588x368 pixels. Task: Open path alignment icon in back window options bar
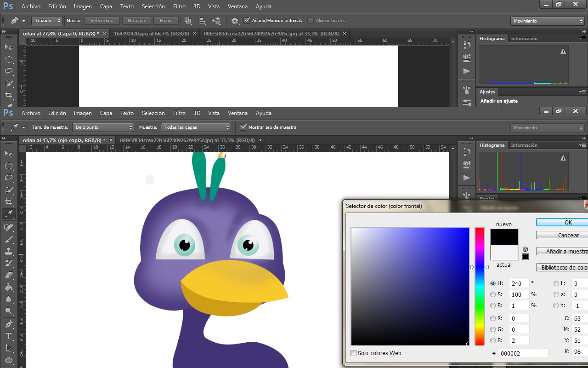coord(202,21)
